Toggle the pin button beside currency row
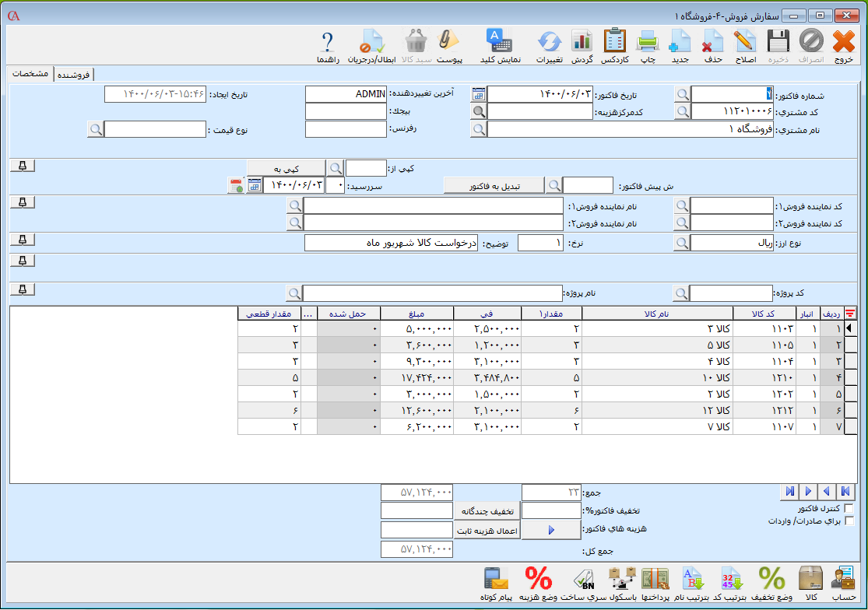The height and width of the screenshot is (610, 868). pos(23,239)
